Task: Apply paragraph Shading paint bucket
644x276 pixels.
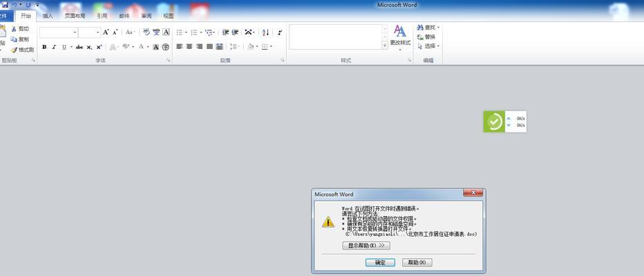Action: (251, 47)
